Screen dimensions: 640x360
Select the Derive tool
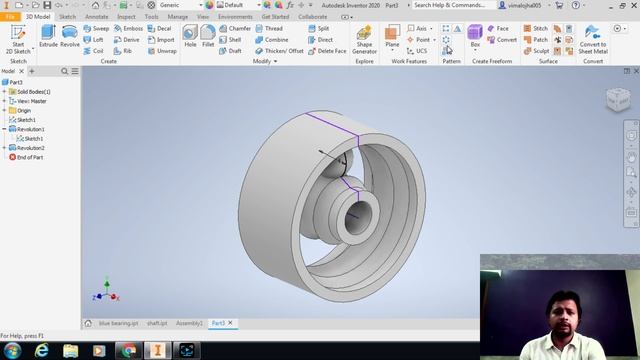[127, 40]
